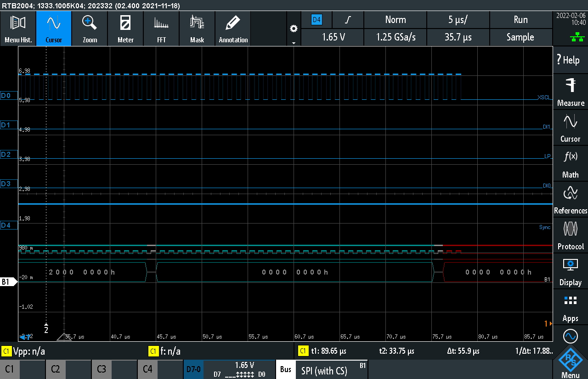The height and width of the screenshot is (379, 588).
Task: Select the decoded 2000 0000h frame
Action: pyautogui.click(x=82, y=272)
